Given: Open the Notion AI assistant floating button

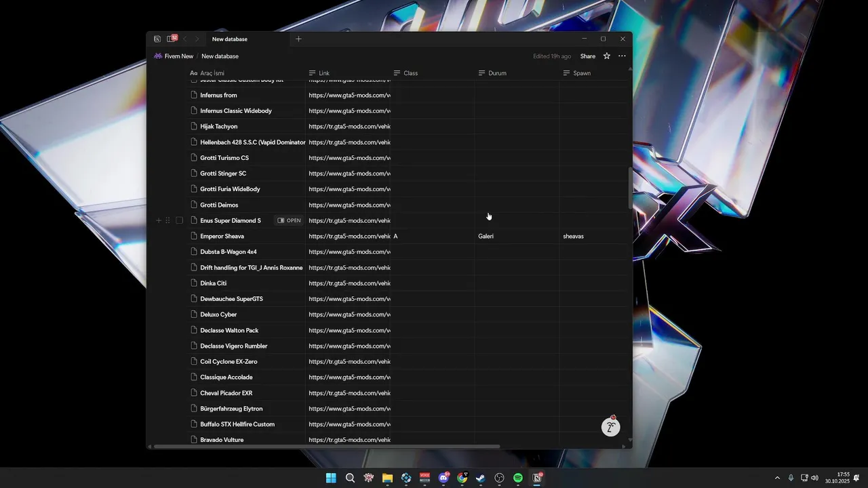Looking at the screenshot, I should point(610,427).
